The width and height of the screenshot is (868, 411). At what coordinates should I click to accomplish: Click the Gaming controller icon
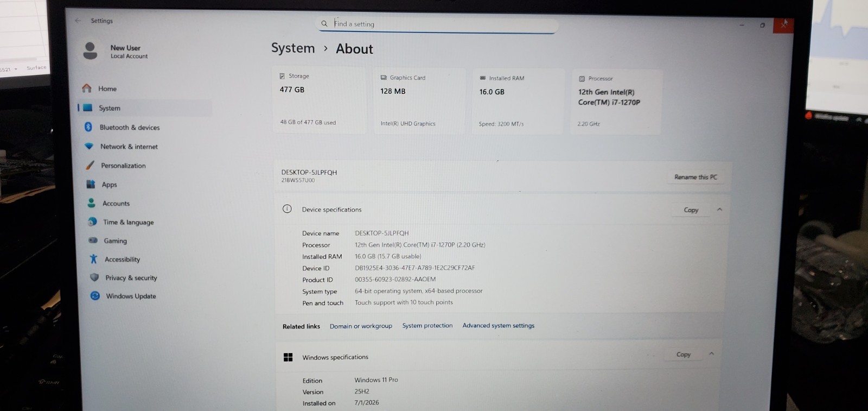(93, 240)
